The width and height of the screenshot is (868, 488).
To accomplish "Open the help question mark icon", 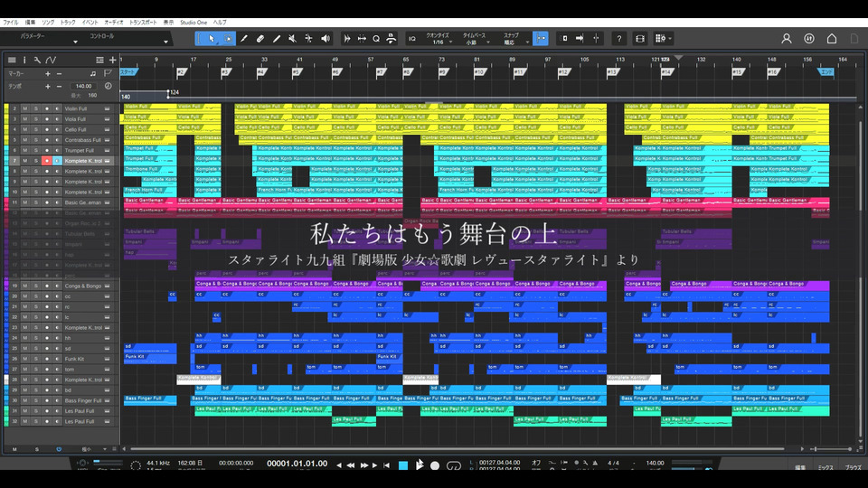I will (618, 38).
